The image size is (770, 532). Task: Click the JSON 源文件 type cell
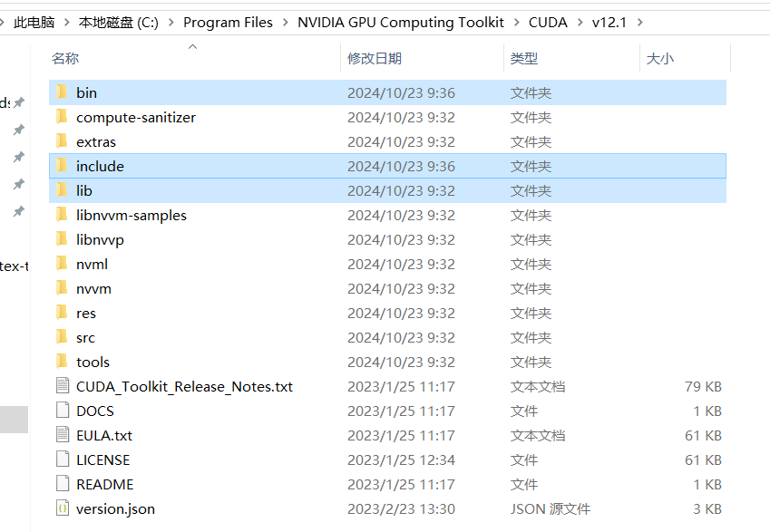point(551,509)
